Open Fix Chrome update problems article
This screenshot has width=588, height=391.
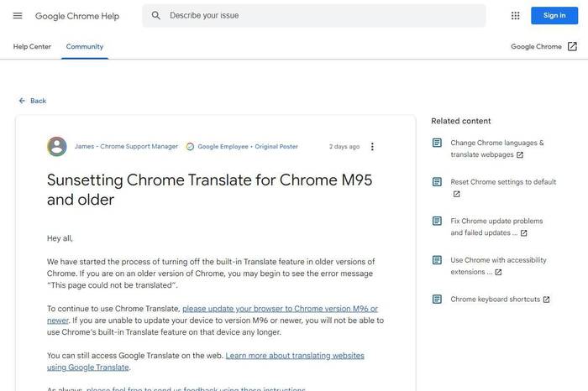(496, 227)
